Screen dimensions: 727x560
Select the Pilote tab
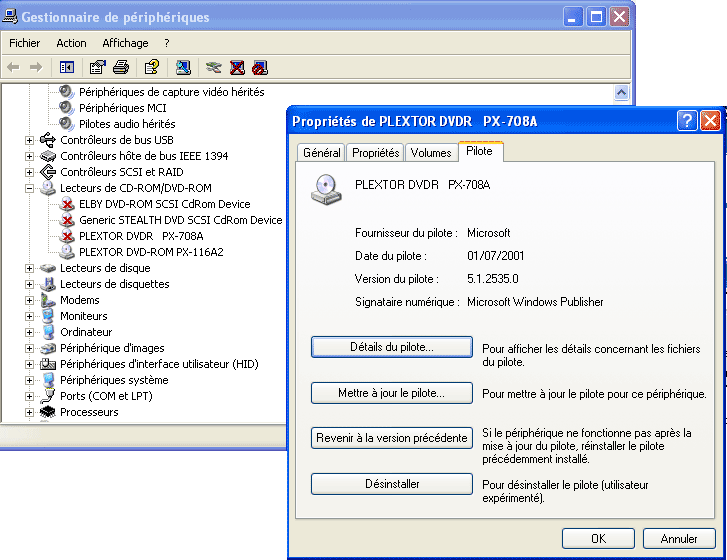click(x=480, y=151)
